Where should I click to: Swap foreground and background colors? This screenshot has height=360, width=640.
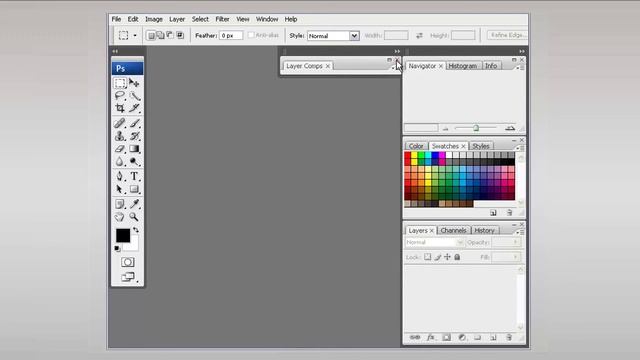(x=136, y=230)
